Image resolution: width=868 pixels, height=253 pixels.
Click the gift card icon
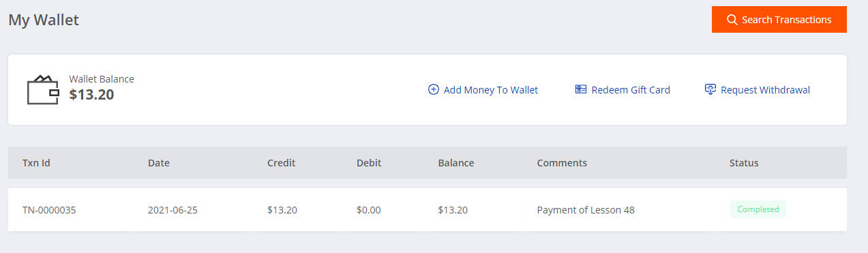pos(581,89)
